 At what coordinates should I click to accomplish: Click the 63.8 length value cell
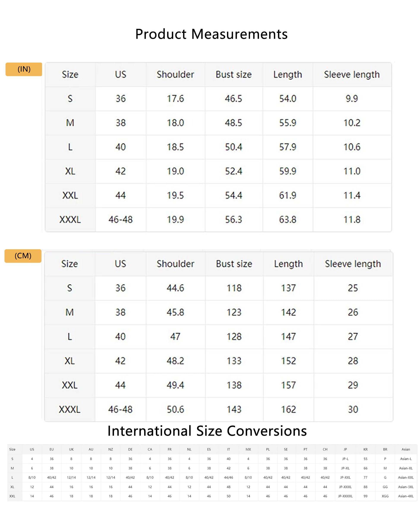(288, 220)
